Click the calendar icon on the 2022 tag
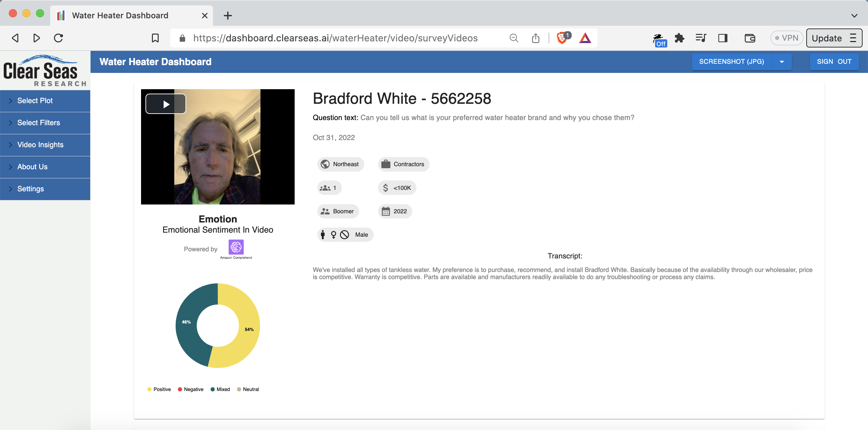 (x=386, y=211)
